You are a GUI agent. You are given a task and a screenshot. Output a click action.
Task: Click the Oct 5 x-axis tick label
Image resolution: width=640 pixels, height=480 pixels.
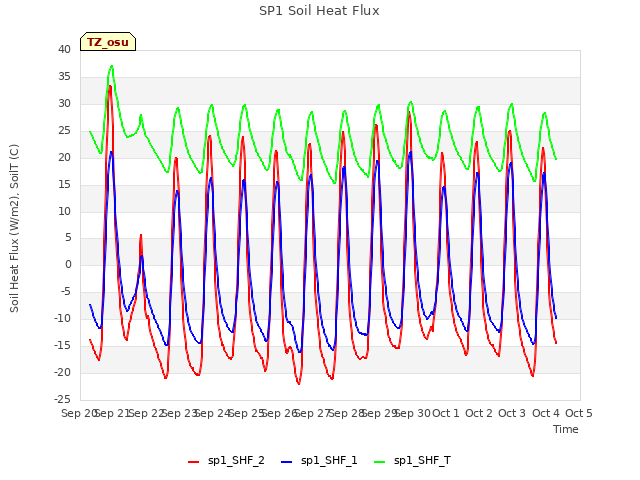579,413
